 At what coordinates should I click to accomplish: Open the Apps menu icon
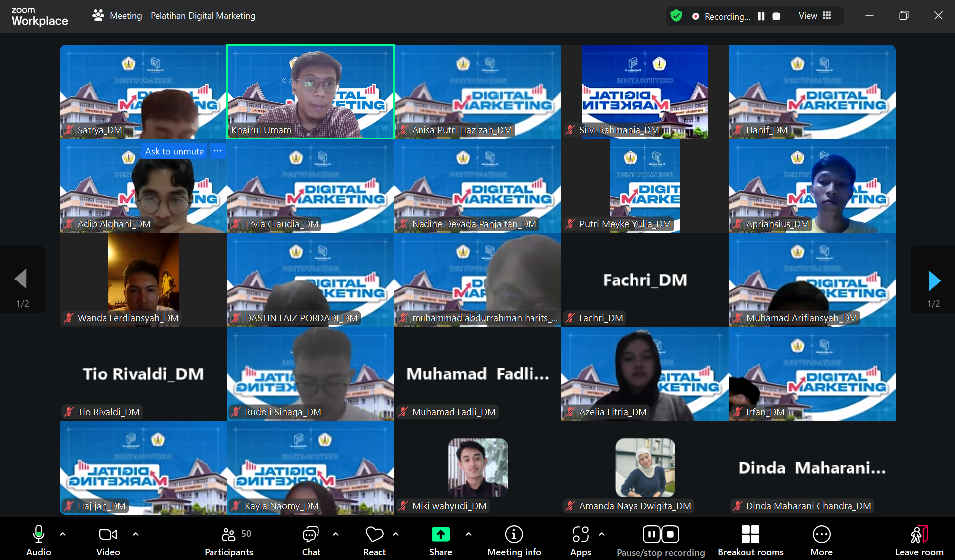(580, 535)
